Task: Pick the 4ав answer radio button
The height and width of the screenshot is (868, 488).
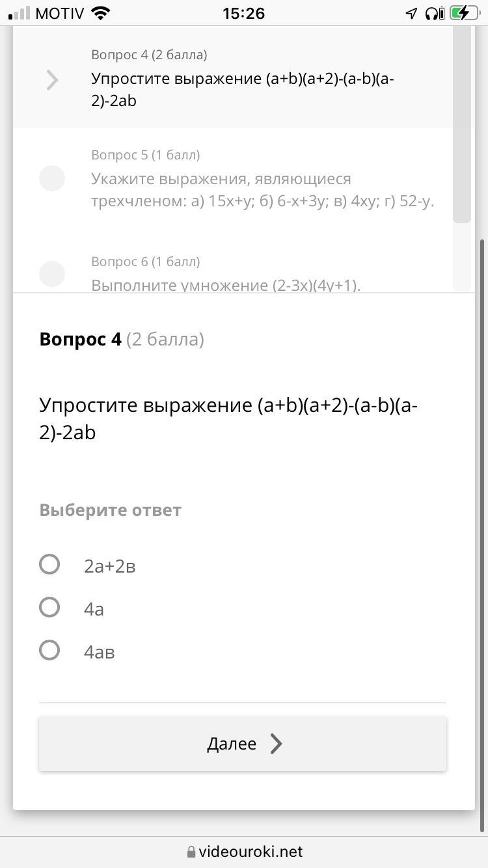Action: [x=49, y=651]
